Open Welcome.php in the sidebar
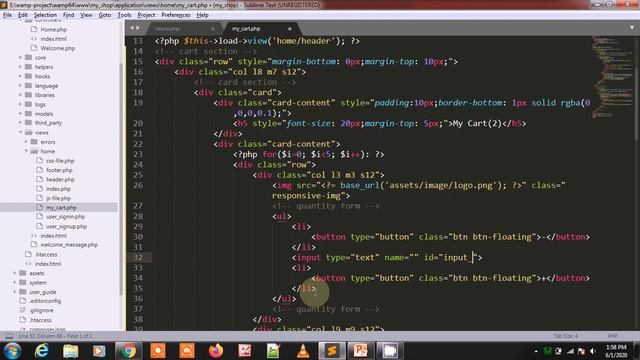The image size is (640, 360). [x=58, y=48]
